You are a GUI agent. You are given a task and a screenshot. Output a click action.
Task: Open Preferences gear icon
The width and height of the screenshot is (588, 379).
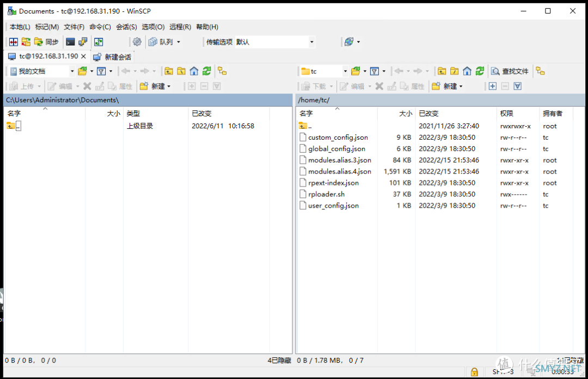click(137, 42)
